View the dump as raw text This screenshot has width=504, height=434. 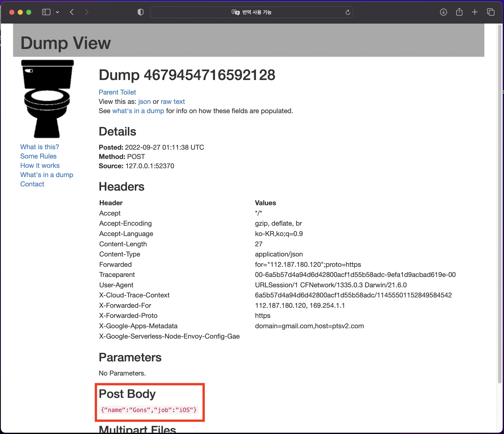pos(172,101)
